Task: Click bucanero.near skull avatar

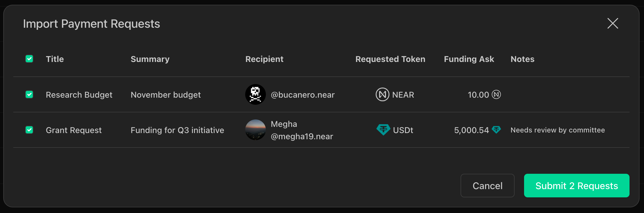Action: [x=256, y=94]
